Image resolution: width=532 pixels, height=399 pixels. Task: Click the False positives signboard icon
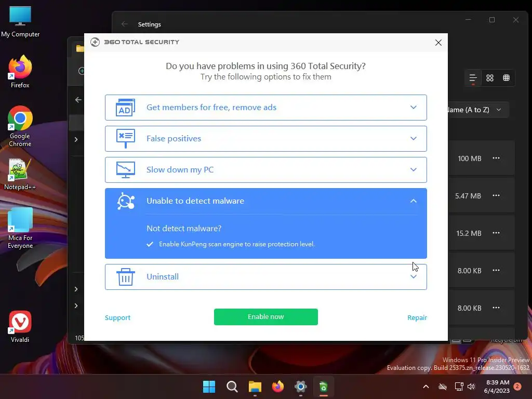[x=125, y=138]
